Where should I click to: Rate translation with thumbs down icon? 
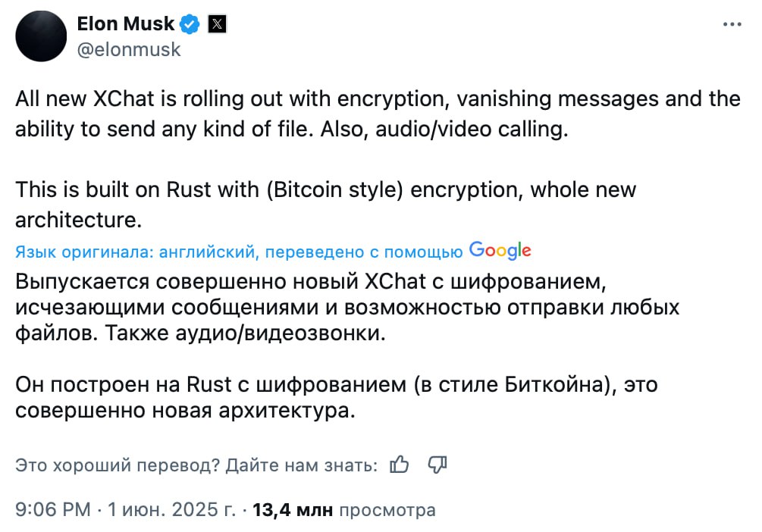point(437,465)
